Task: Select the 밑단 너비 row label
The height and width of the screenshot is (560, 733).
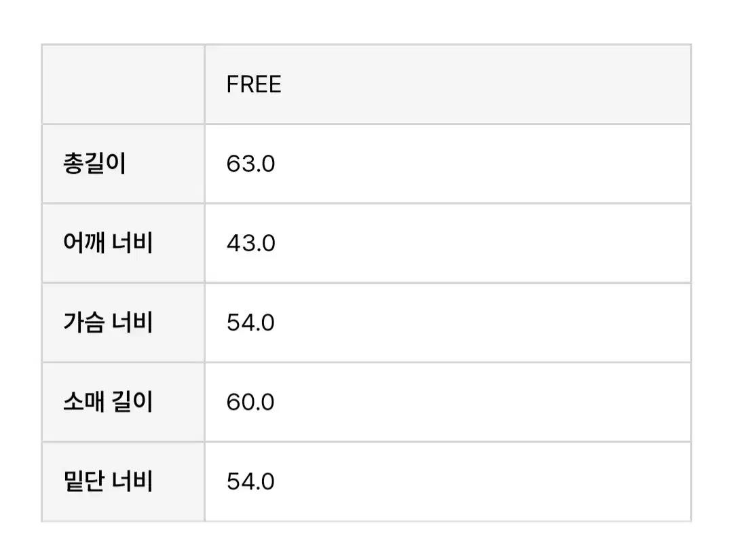Action: click(107, 481)
